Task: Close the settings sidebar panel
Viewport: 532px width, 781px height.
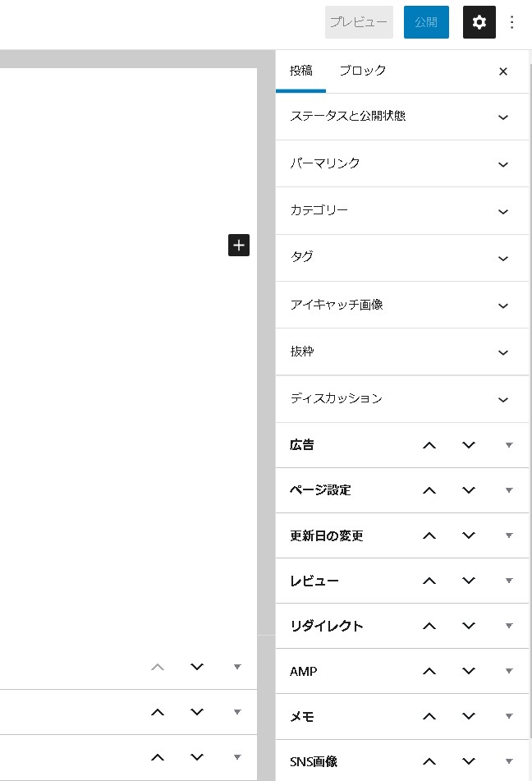Action: [x=503, y=71]
